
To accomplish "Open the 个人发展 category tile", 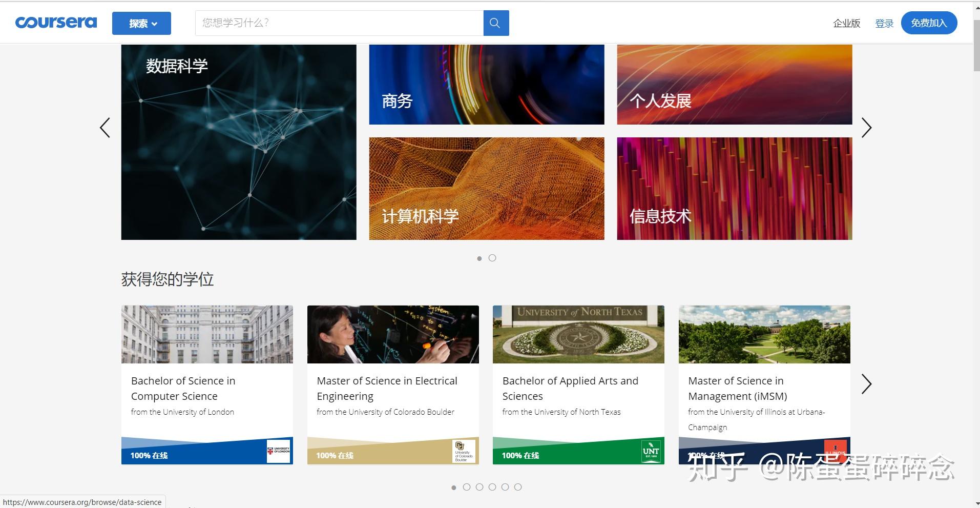I will click(x=735, y=85).
